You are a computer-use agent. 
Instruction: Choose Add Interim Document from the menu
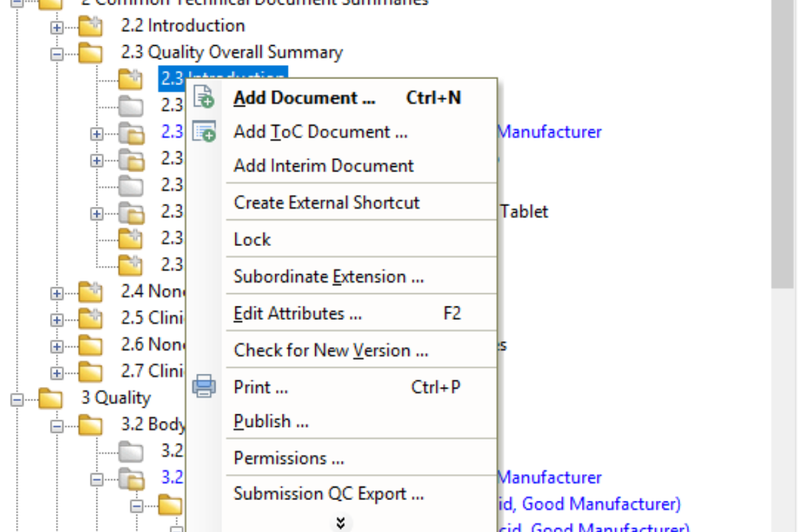point(323,165)
